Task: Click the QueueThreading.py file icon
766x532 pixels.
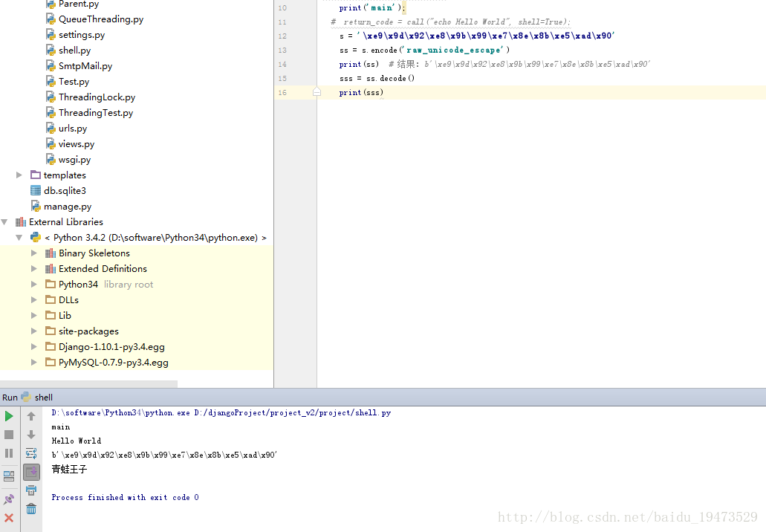Action: pyautogui.click(x=51, y=19)
